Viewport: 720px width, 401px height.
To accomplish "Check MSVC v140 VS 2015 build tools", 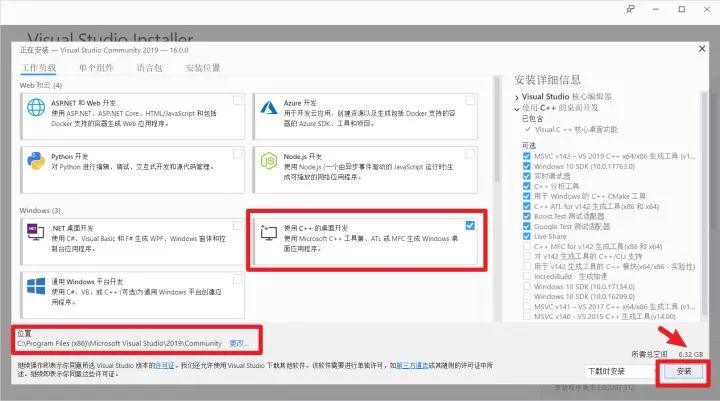I will pos(527,316).
